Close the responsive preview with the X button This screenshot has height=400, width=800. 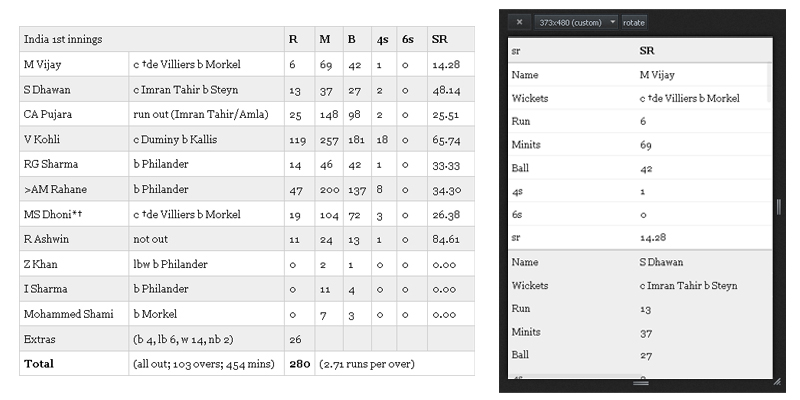519,22
